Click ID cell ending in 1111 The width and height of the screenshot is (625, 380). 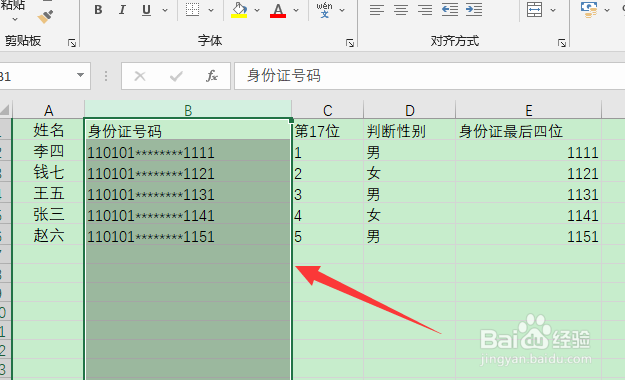point(188,151)
